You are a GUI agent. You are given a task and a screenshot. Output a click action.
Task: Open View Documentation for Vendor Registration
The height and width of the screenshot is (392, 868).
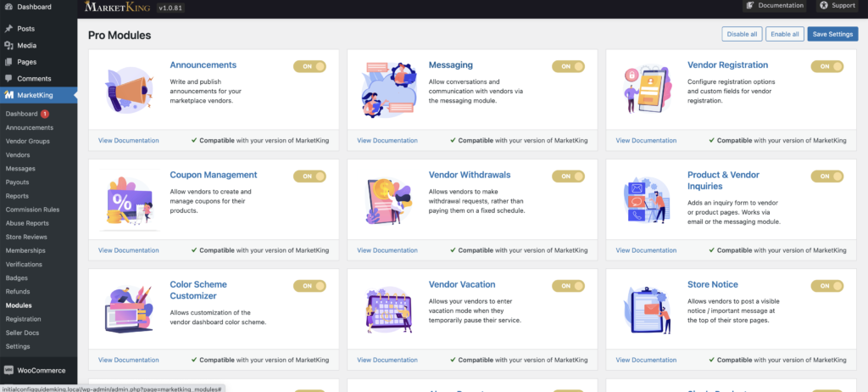[646, 141]
